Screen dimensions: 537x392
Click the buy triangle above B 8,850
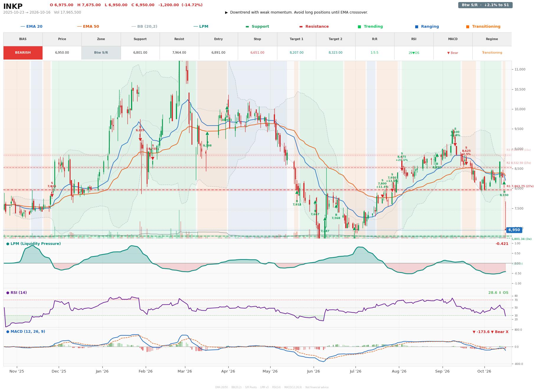click(437, 155)
